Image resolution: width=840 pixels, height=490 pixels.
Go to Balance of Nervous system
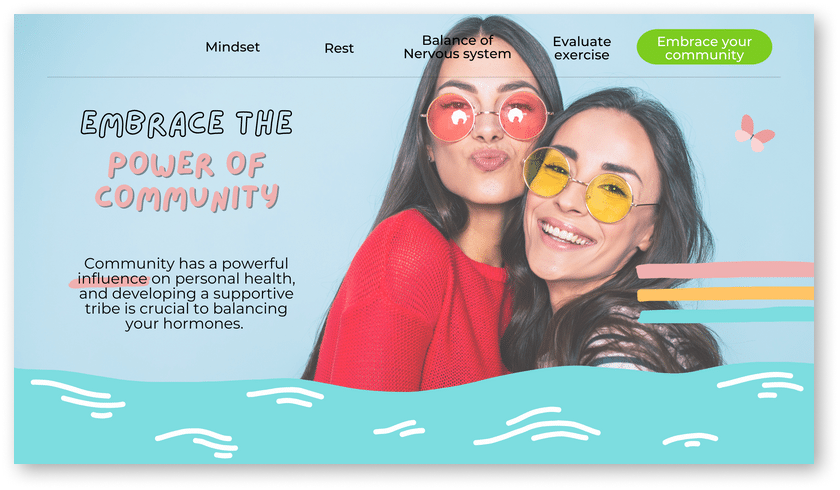tap(457, 47)
